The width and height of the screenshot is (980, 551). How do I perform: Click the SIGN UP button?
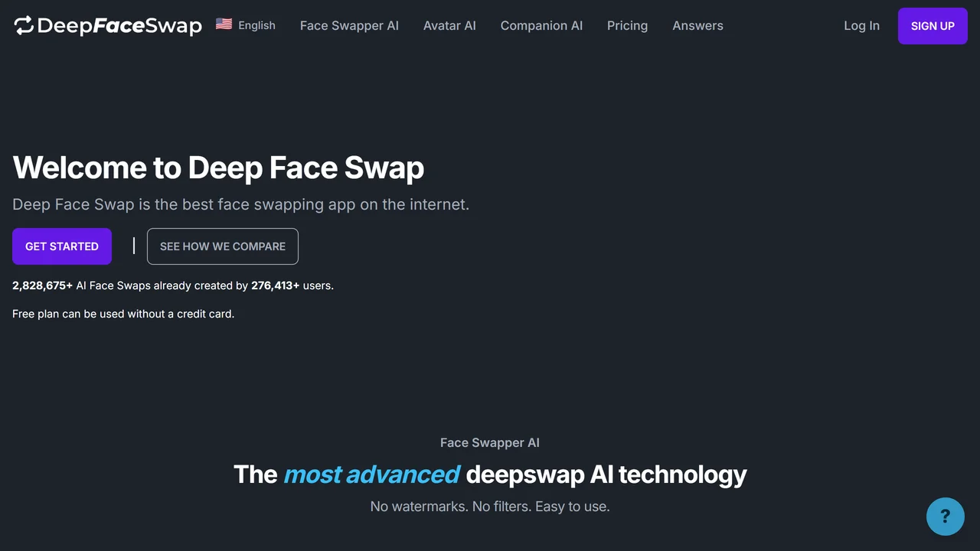point(933,26)
